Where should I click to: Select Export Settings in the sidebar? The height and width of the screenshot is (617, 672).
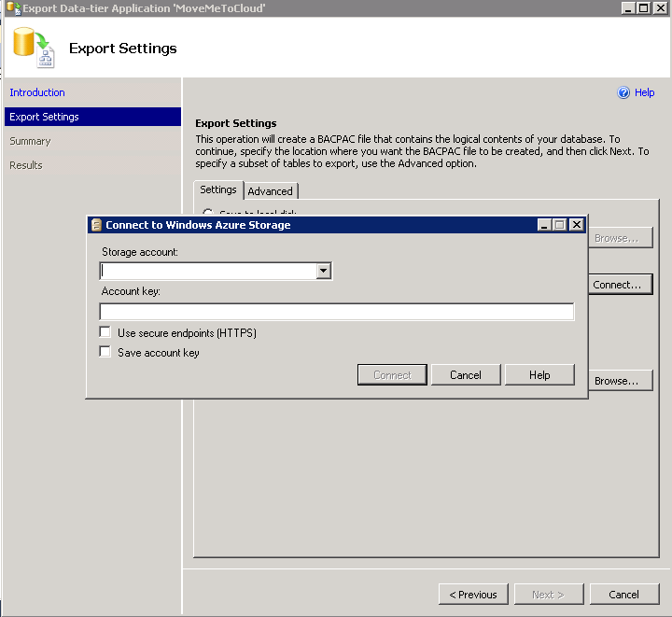pyautogui.click(x=44, y=117)
